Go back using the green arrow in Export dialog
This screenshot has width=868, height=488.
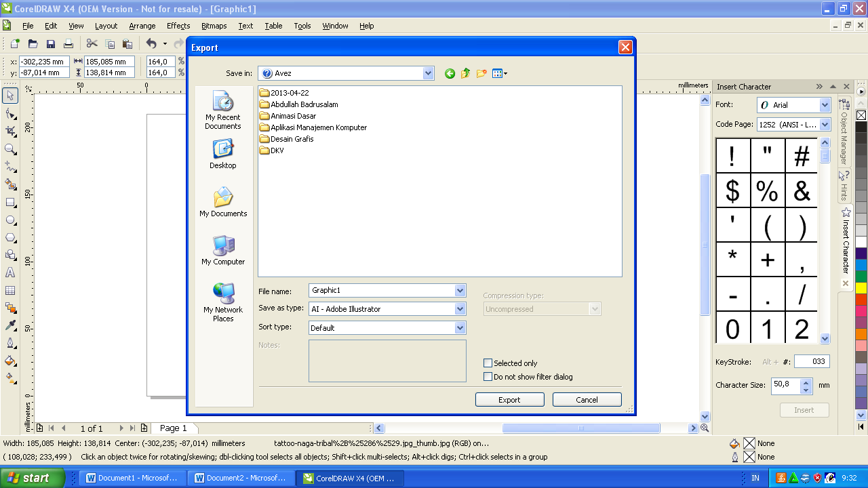450,73
